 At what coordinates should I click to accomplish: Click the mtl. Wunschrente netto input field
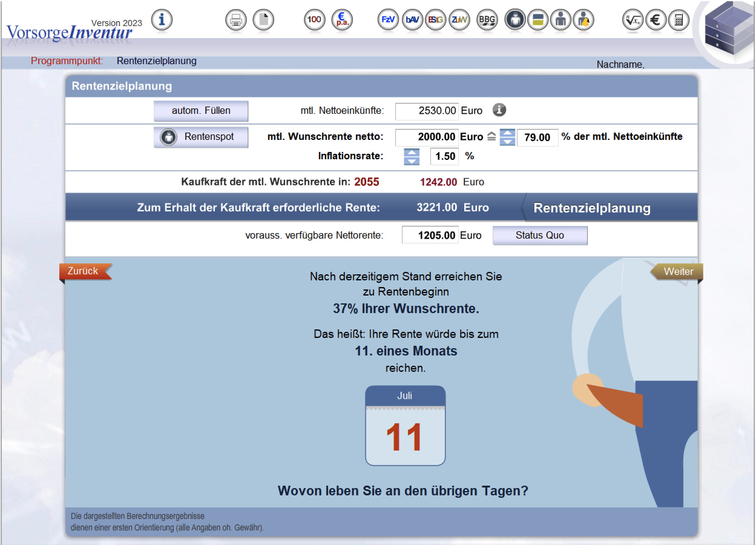[x=427, y=137]
